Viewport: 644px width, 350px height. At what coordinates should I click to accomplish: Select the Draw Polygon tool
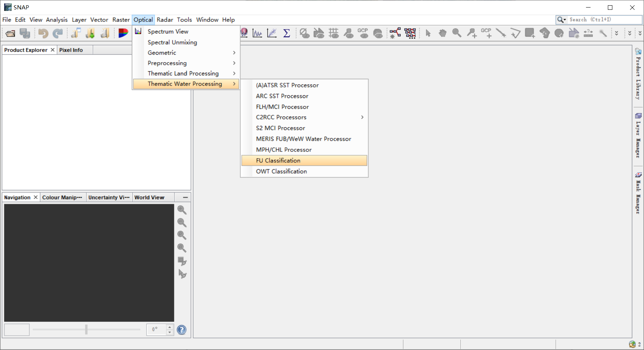(545, 33)
